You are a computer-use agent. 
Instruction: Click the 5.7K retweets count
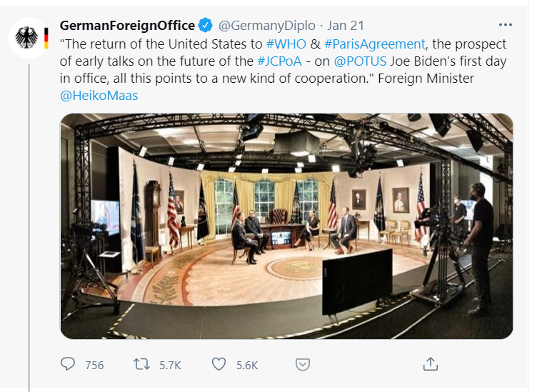170,365
